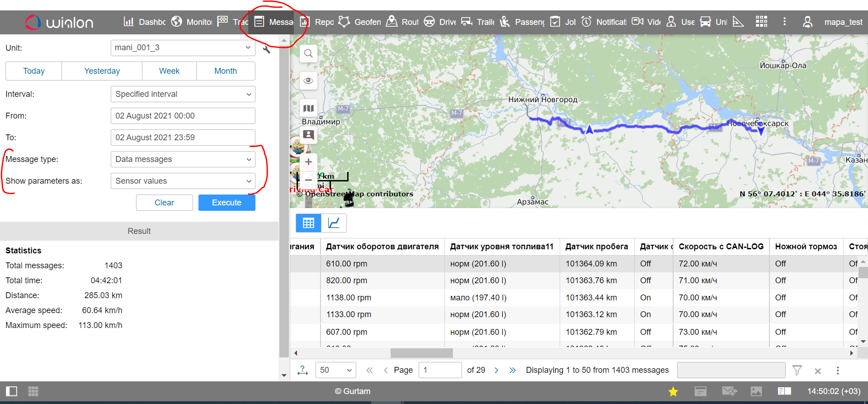This screenshot has width=868, height=404.
Task: Click the wrench icon next to Unit
Action: click(x=266, y=49)
